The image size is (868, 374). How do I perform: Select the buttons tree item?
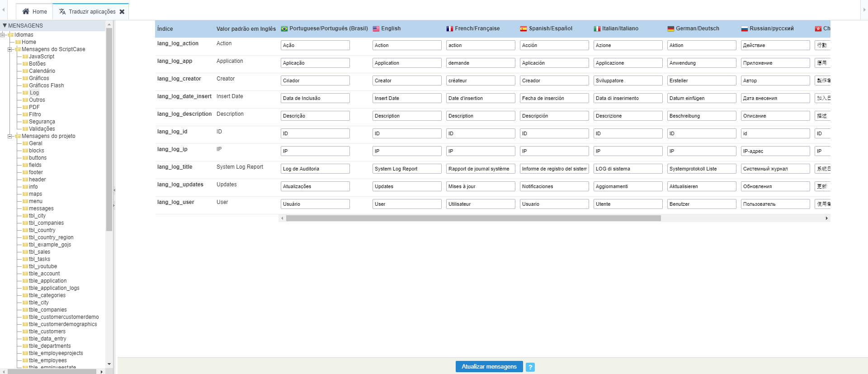pos(38,158)
